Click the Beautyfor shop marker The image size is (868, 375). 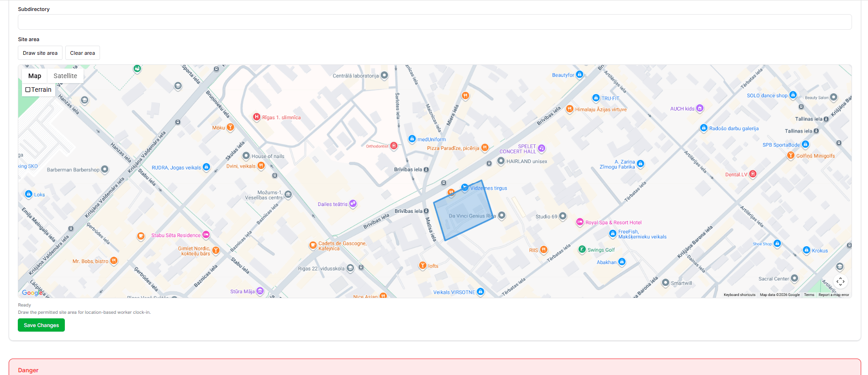(579, 74)
